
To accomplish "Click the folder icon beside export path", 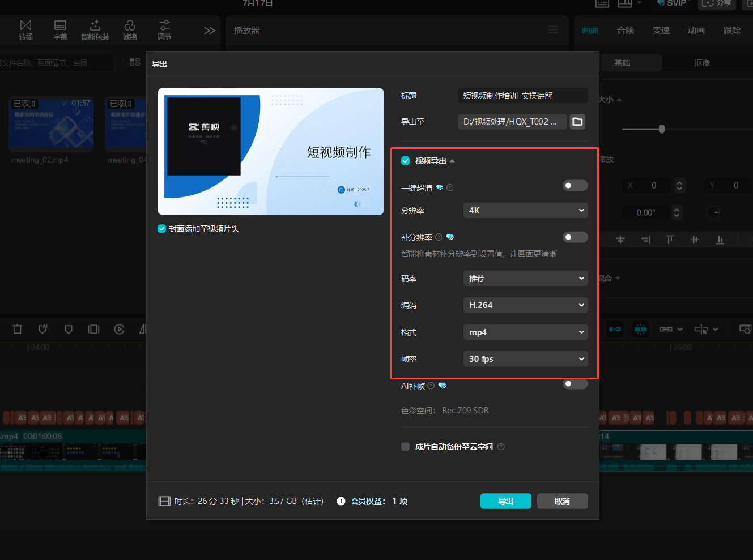I will (x=577, y=122).
